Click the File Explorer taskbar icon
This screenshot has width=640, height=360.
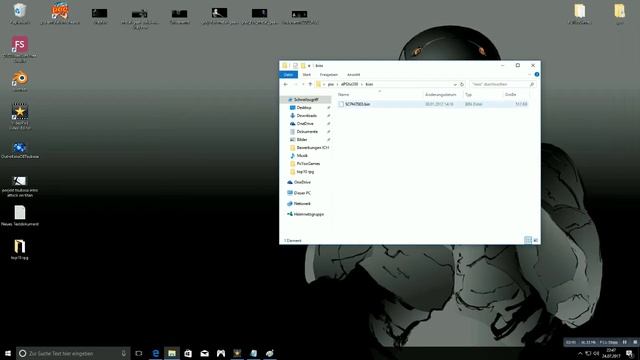tap(172, 353)
